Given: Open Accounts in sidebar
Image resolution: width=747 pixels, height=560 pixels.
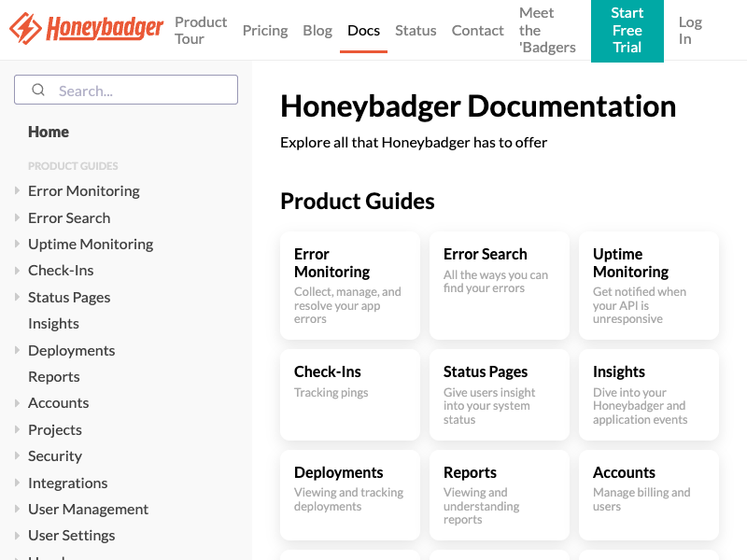Looking at the screenshot, I should (x=58, y=403).
